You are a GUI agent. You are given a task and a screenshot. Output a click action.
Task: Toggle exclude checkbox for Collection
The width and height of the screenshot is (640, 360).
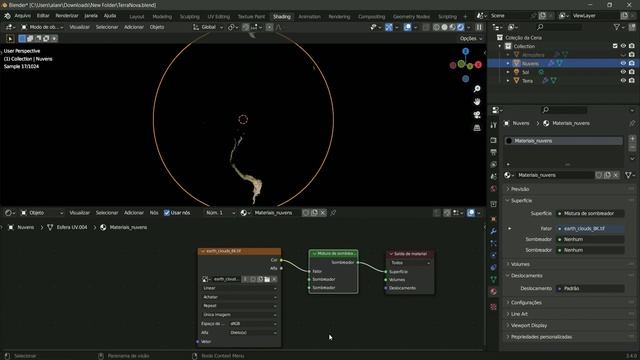tap(615, 46)
